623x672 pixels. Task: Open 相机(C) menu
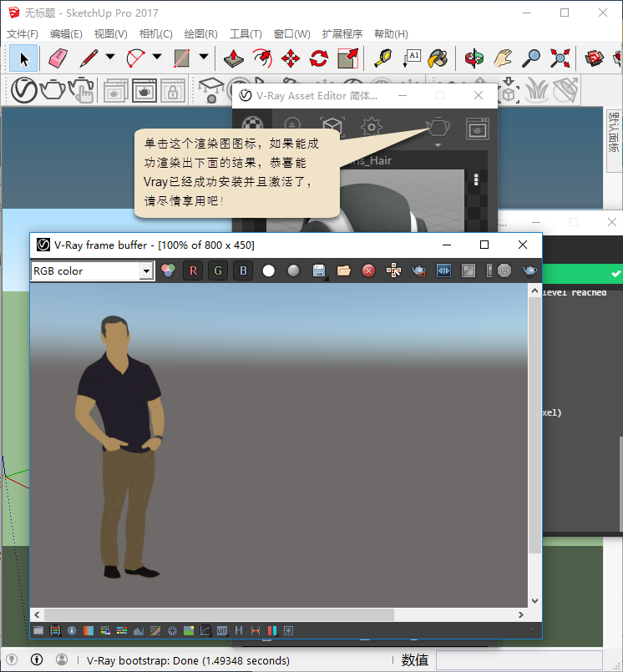tap(155, 34)
